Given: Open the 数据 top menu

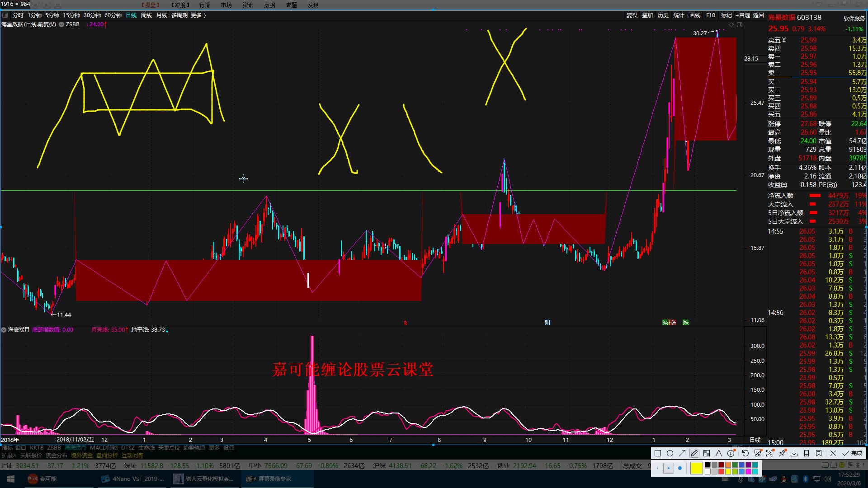Looking at the screenshot, I should pyautogui.click(x=270, y=5).
